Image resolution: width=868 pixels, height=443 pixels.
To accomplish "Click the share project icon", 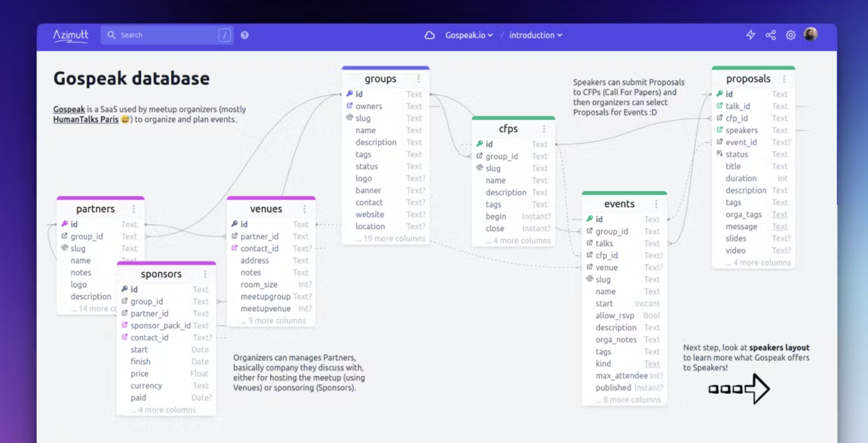I will point(771,35).
